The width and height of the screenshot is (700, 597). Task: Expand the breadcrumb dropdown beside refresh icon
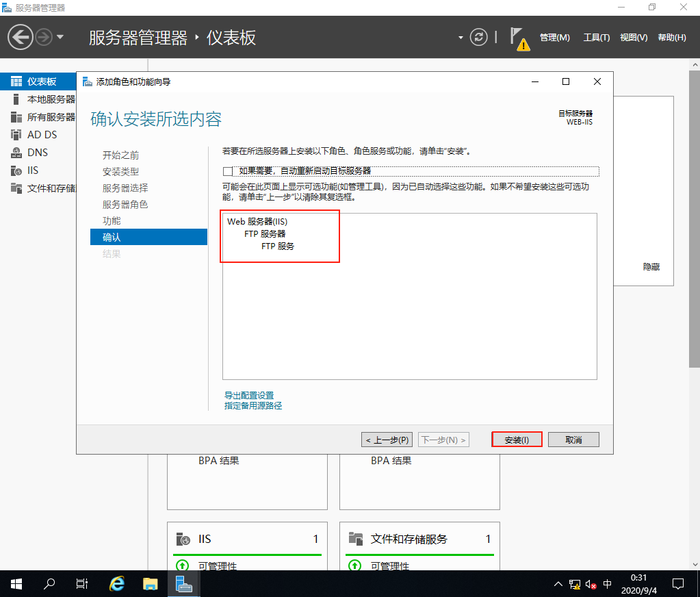point(461,38)
